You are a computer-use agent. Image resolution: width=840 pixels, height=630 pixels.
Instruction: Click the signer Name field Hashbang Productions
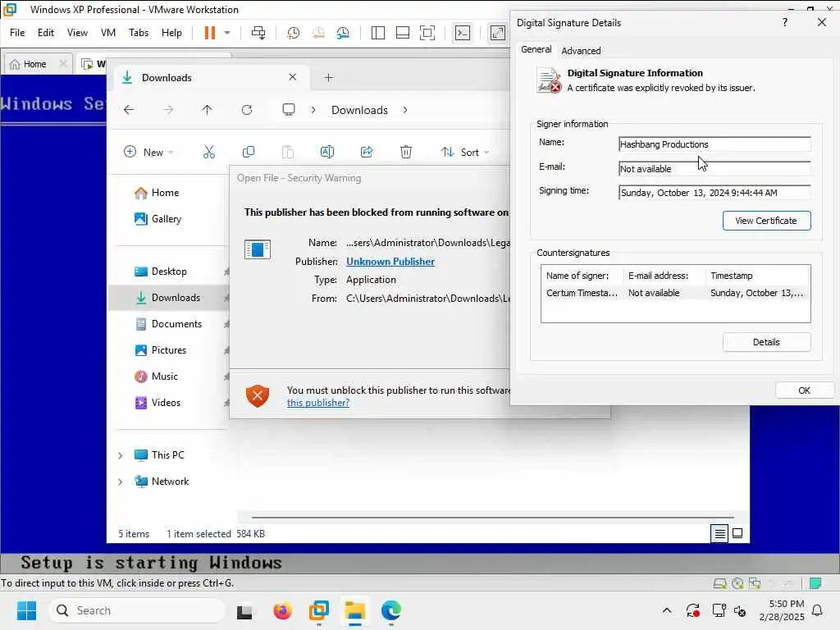[x=714, y=144]
